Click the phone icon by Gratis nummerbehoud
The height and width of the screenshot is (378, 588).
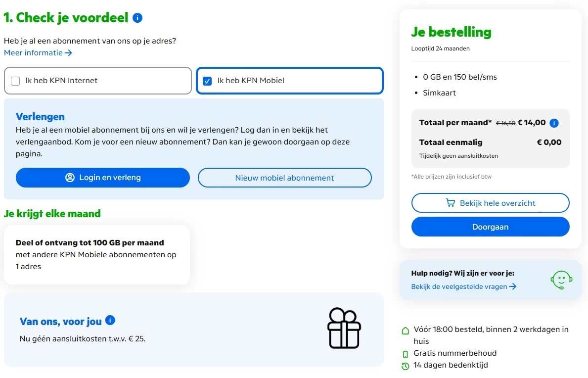pos(406,354)
